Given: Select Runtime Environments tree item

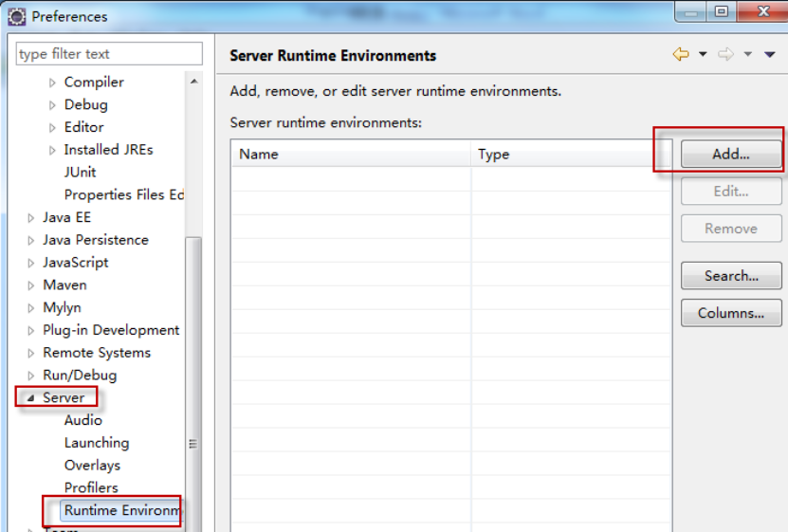Looking at the screenshot, I should pyautogui.click(x=122, y=510).
